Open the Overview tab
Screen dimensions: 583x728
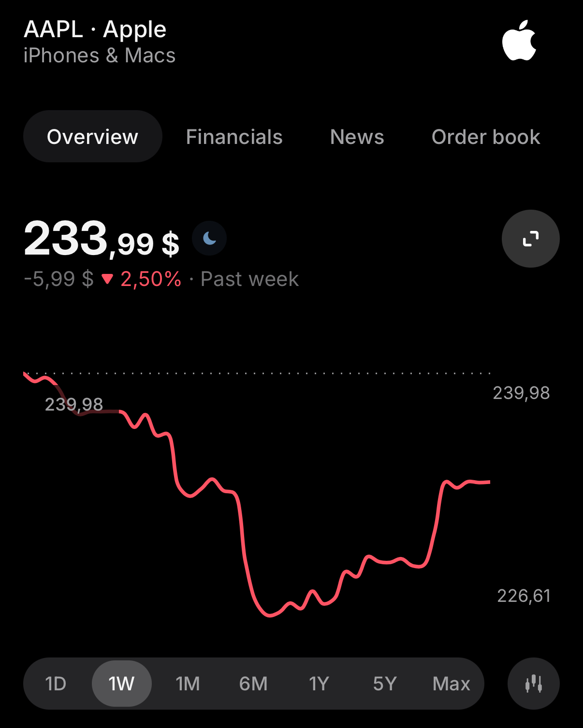pyautogui.click(x=92, y=137)
